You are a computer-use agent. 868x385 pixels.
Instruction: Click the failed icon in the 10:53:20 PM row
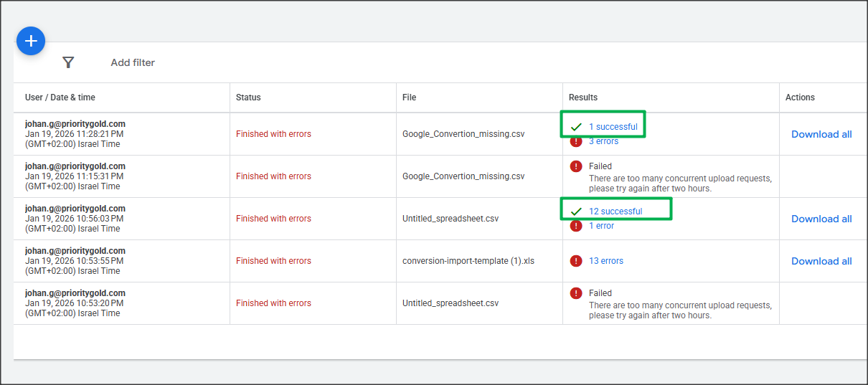tap(575, 293)
